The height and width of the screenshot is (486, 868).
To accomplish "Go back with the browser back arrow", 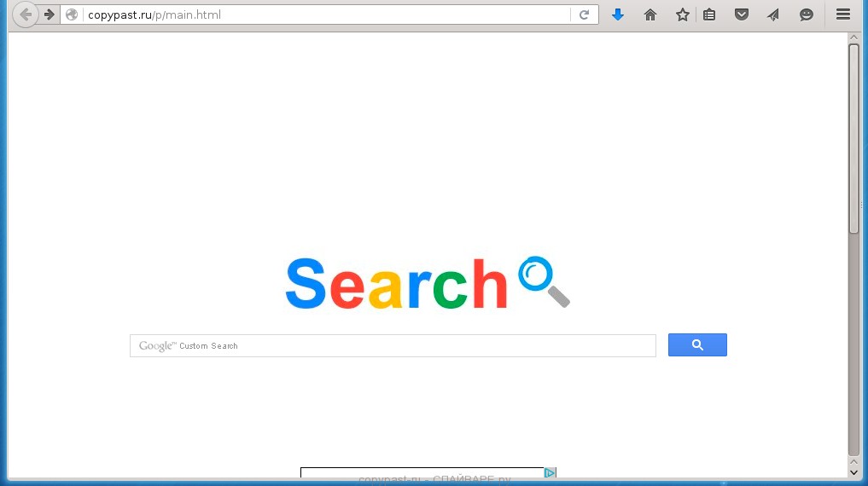I will pyautogui.click(x=26, y=15).
